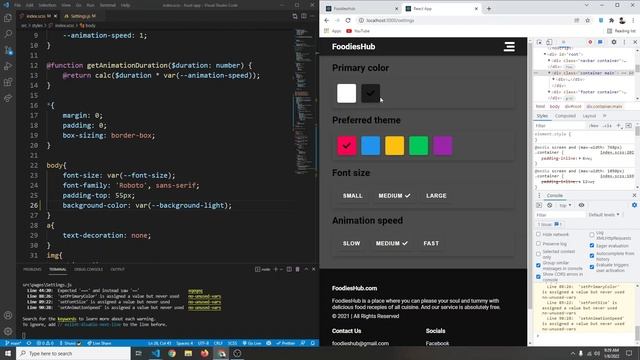Viewport: 640px width, 360px height.
Task: Open the Explorer view in VS Code activity bar
Action: [x=8, y=18]
